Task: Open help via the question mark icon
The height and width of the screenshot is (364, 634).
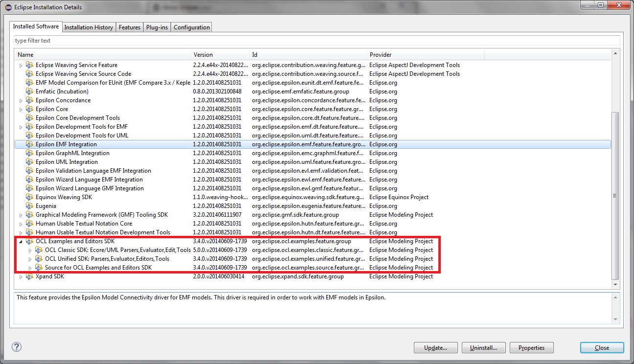Action: [16, 347]
